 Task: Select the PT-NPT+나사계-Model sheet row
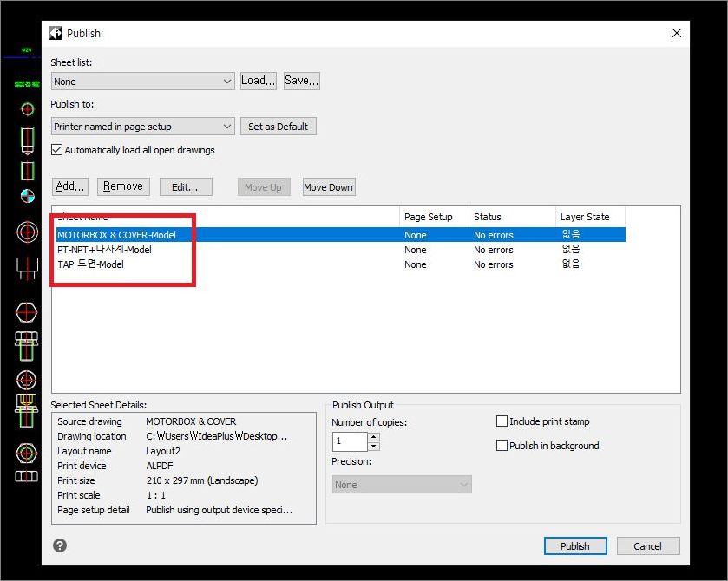click(341, 250)
